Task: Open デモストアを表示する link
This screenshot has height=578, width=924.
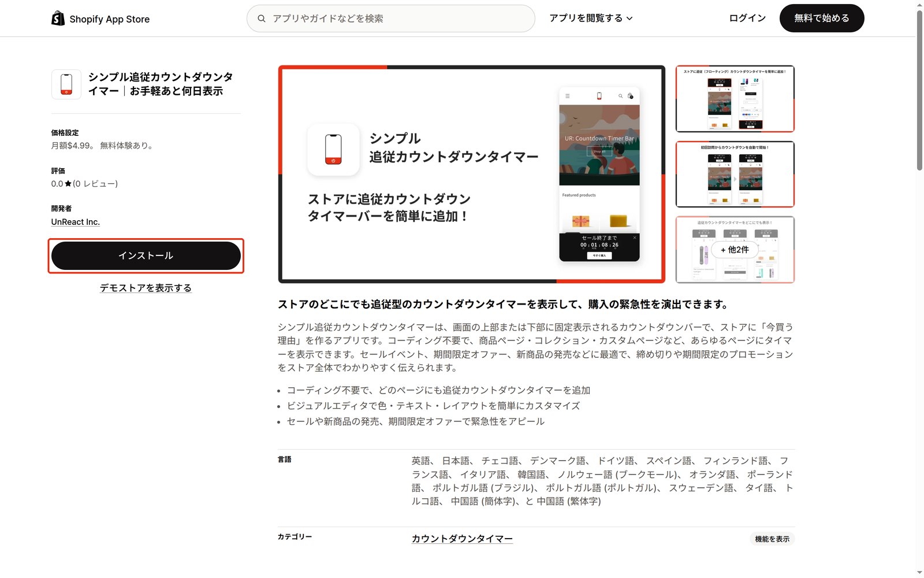Action: tap(146, 288)
